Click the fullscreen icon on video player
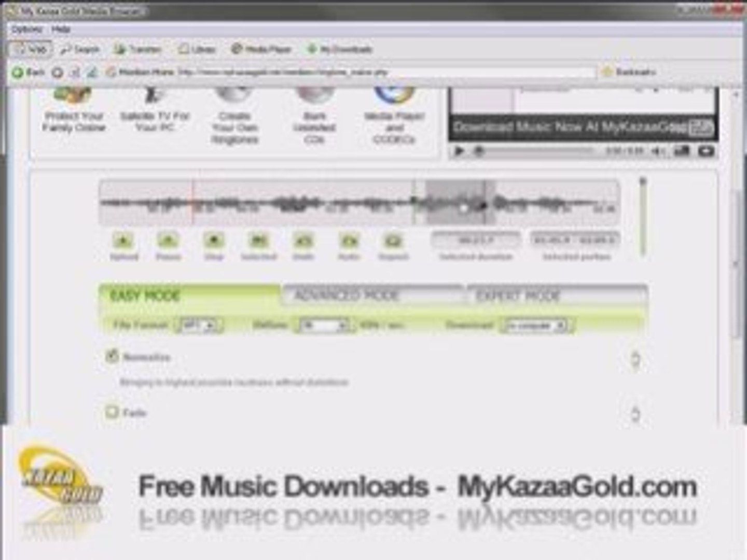This screenshot has height=560, width=747. [x=706, y=151]
